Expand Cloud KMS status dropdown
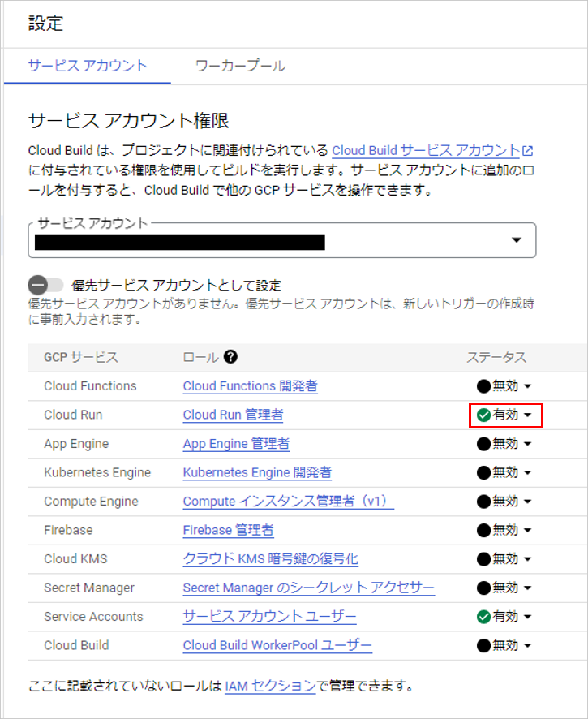Viewport: 588px width, 719px height. point(504,559)
